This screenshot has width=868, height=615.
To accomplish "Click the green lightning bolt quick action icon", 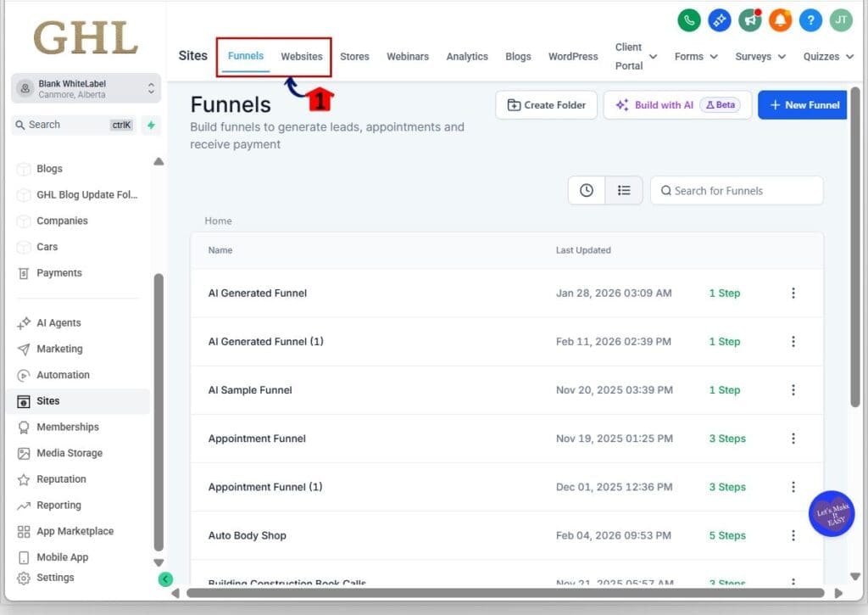I will 151,125.
